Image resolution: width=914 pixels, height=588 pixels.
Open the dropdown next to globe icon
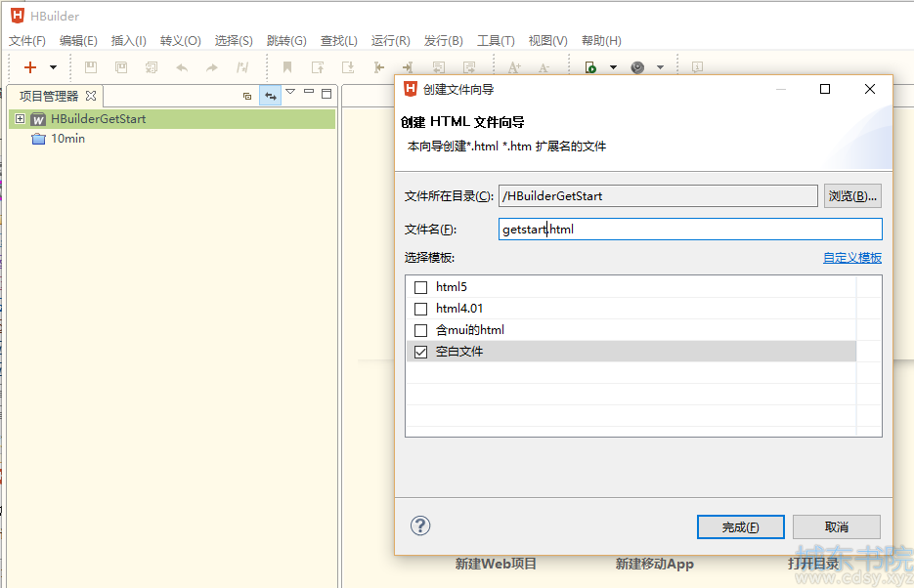pyautogui.click(x=661, y=67)
